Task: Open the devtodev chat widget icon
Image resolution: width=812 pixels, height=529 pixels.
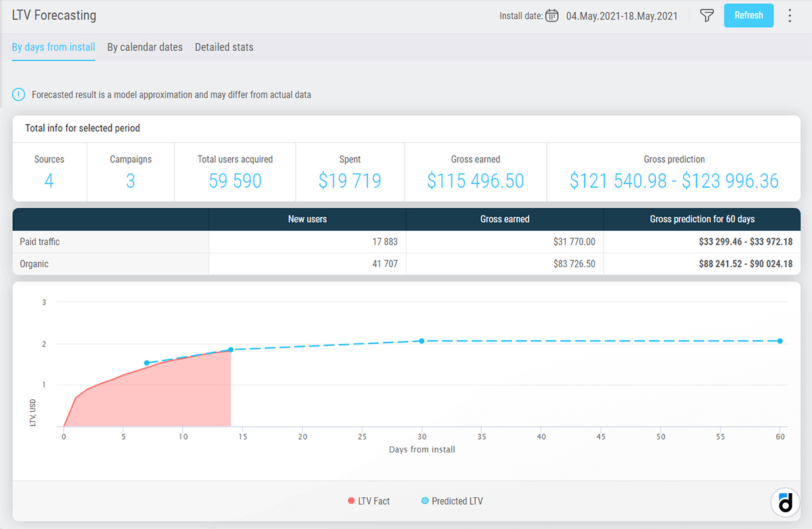Action: (785, 503)
